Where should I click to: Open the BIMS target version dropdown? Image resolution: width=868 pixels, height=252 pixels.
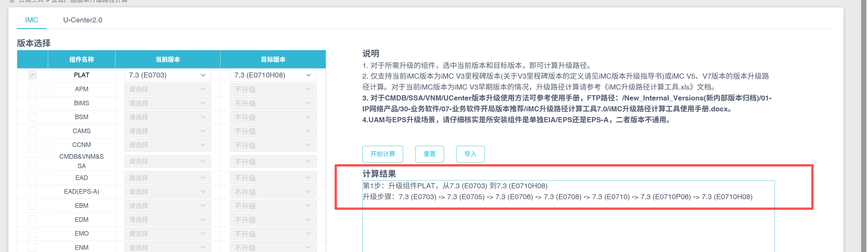click(x=273, y=103)
